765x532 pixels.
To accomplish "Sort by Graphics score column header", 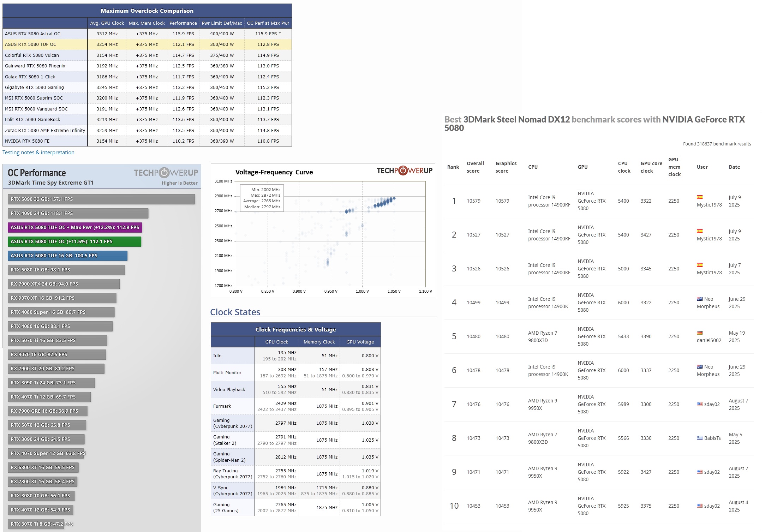I will click(506, 167).
